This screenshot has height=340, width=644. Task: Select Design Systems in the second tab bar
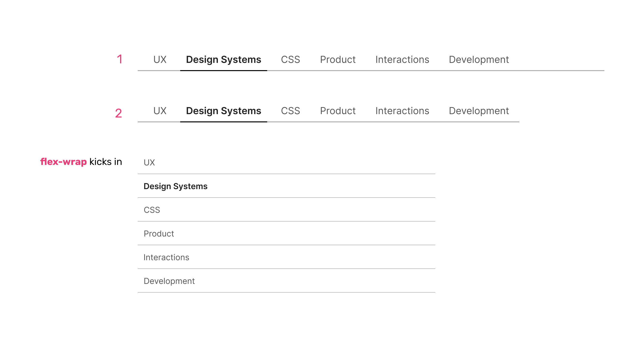(x=224, y=111)
